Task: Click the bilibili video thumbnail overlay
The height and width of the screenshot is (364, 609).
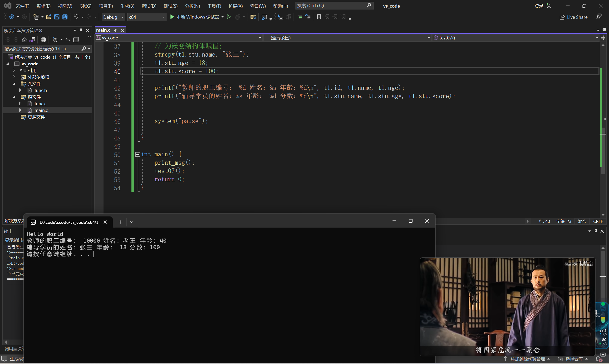Action: [507, 307]
